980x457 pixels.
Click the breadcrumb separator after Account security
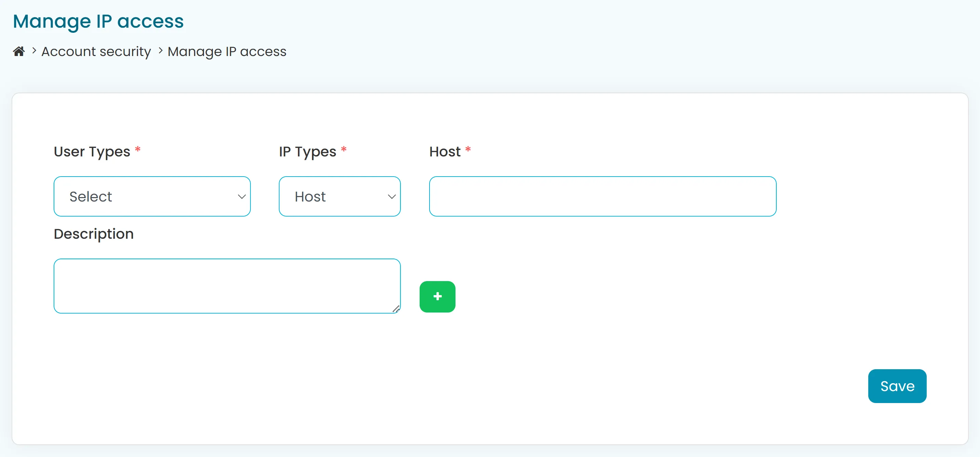click(160, 51)
